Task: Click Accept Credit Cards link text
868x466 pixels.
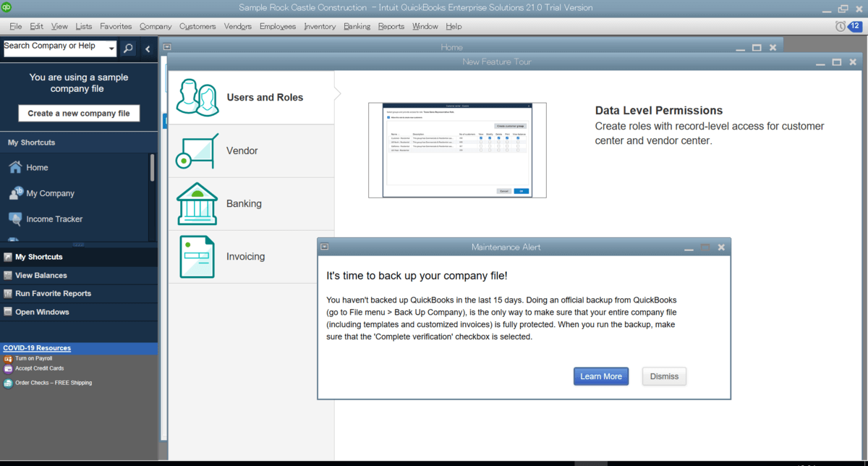Action: click(x=40, y=368)
